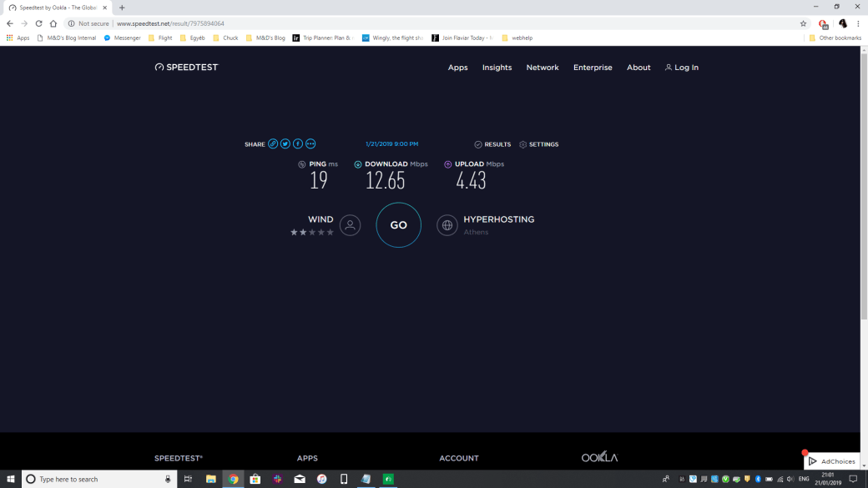Open Speedtest Settings
The height and width of the screenshot is (488, 868).
tap(538, 144)
